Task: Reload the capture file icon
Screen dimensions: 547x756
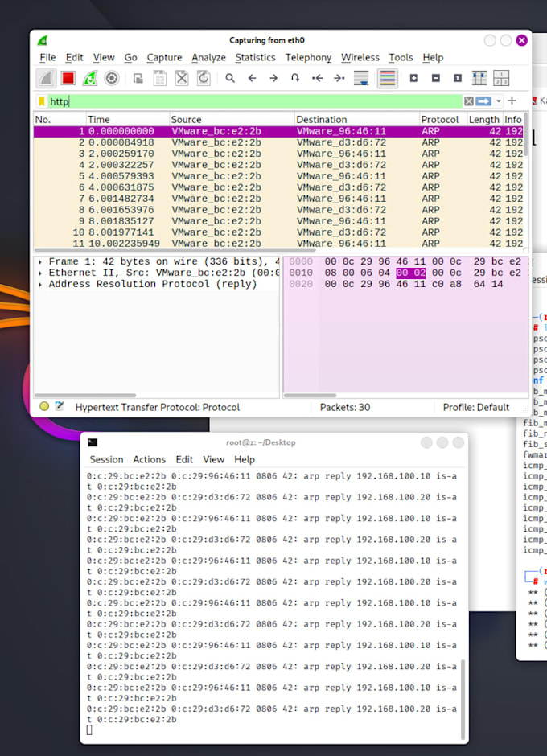Action: pyautogui.click(x=204, y=78)
